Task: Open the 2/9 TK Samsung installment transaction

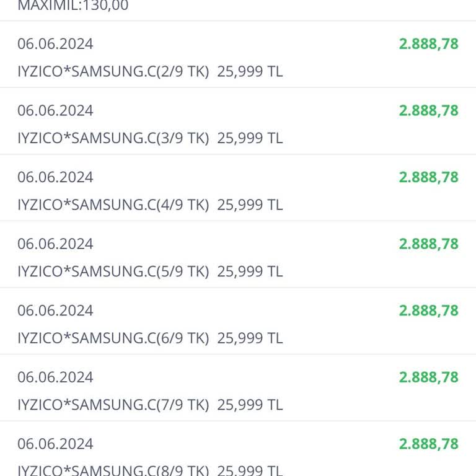Action: (238, 55)
